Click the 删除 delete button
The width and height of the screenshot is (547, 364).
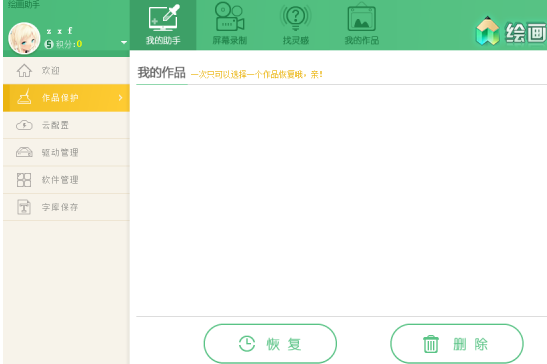457,344
